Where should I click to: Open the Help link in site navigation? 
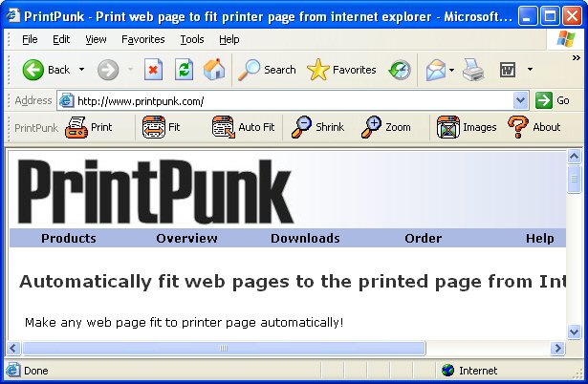tap(539, 238)
